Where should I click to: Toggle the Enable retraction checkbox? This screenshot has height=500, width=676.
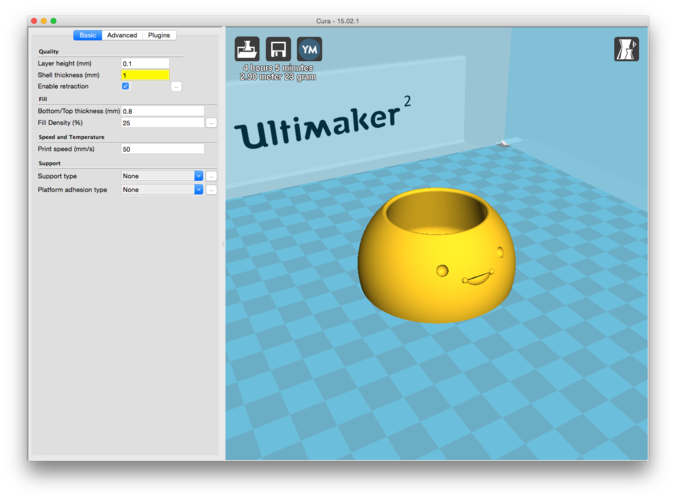tap(125, 86)
